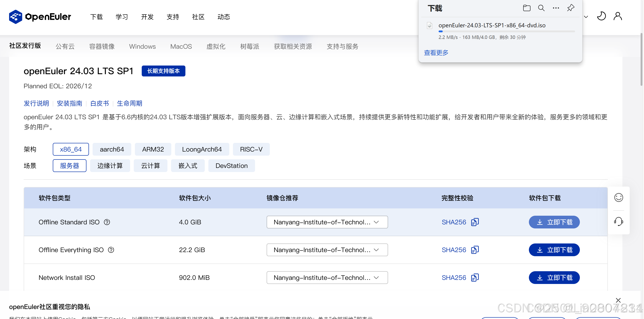
Task: Expand mirror dropdown for Network Install ISO
Action: [x=327, y=278]
